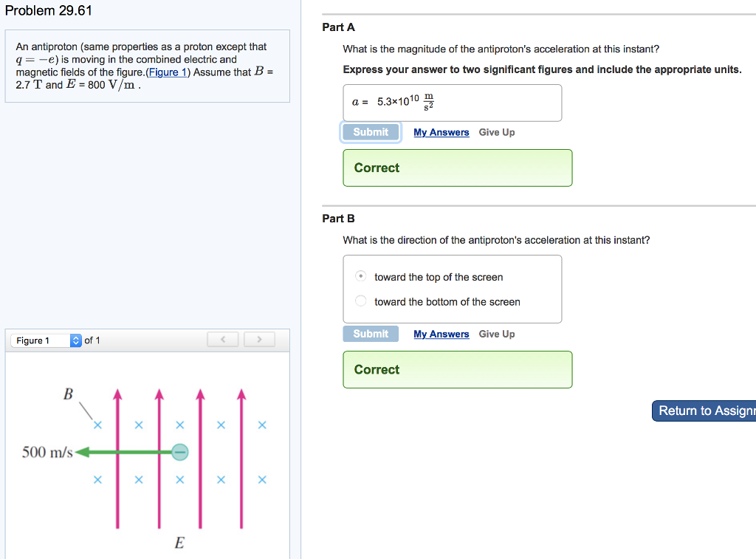Open My Answers for Part B

point(441,334)
